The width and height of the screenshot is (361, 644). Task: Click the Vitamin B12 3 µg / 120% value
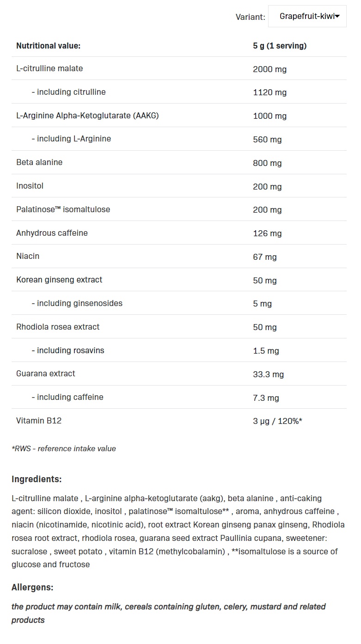[277, 421]
